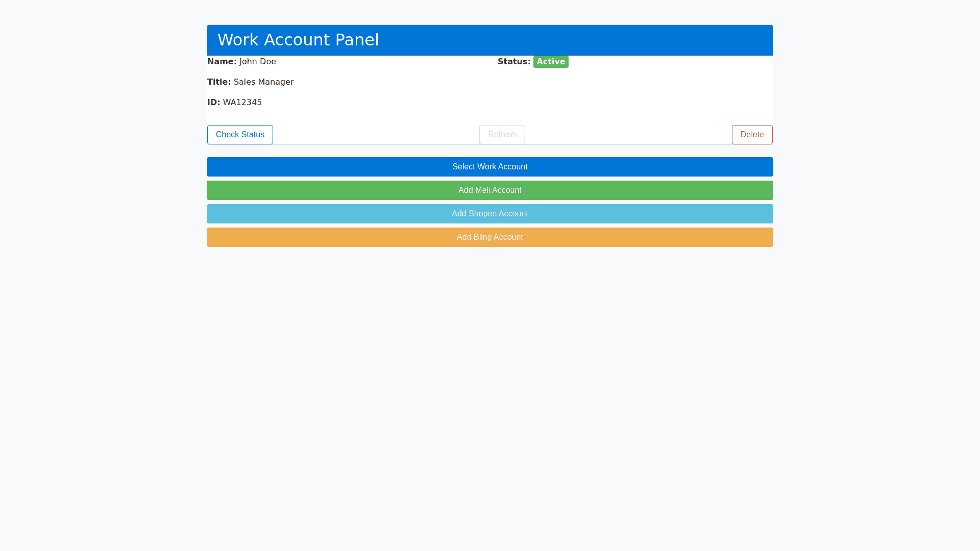The image size is (980, 551).
Task: Click the Name: label
Action: pos(222,62)
